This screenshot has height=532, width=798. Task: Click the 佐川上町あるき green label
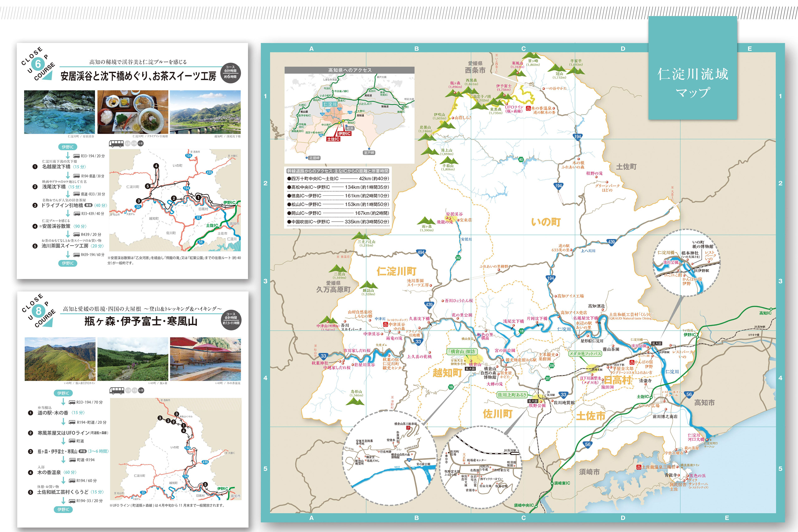point(512,395)
